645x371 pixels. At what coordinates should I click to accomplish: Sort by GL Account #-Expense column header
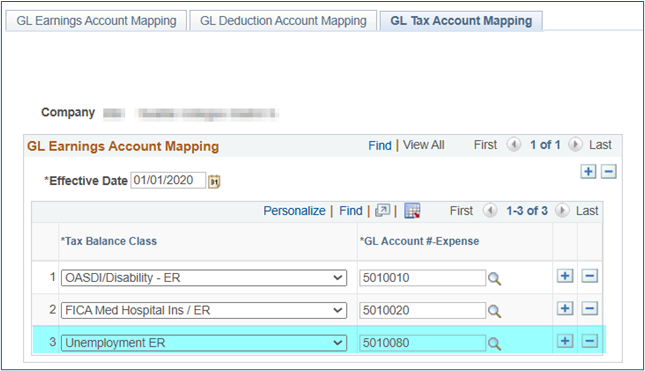click(x=420, y=241)
